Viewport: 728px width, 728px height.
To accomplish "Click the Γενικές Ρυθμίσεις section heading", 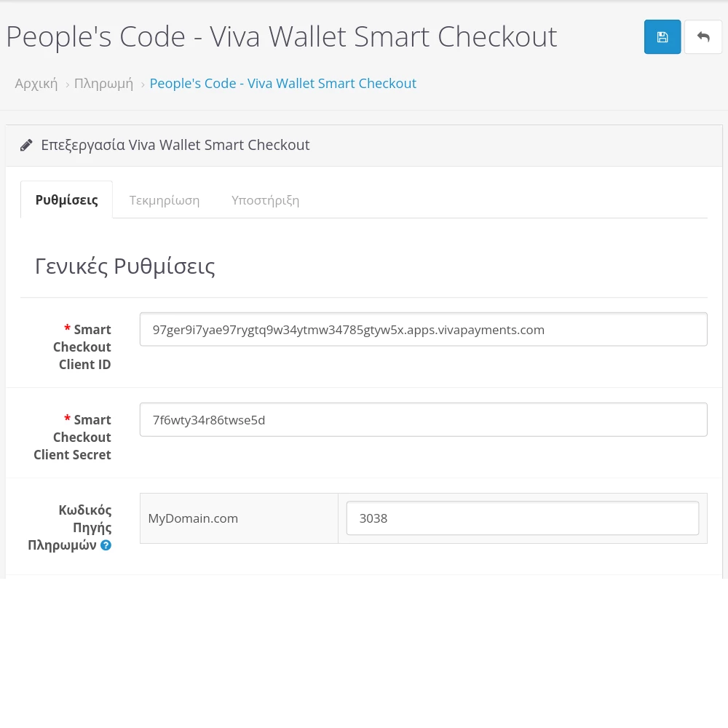I will pyautogui.click(x=125, y=266).
